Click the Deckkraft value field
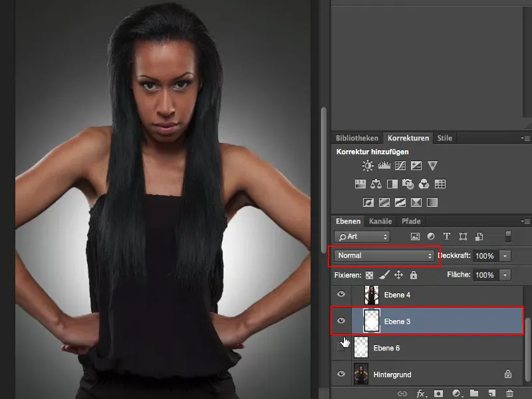The height and width of the screenshot is (399, 532). click(x=486, y=256)
